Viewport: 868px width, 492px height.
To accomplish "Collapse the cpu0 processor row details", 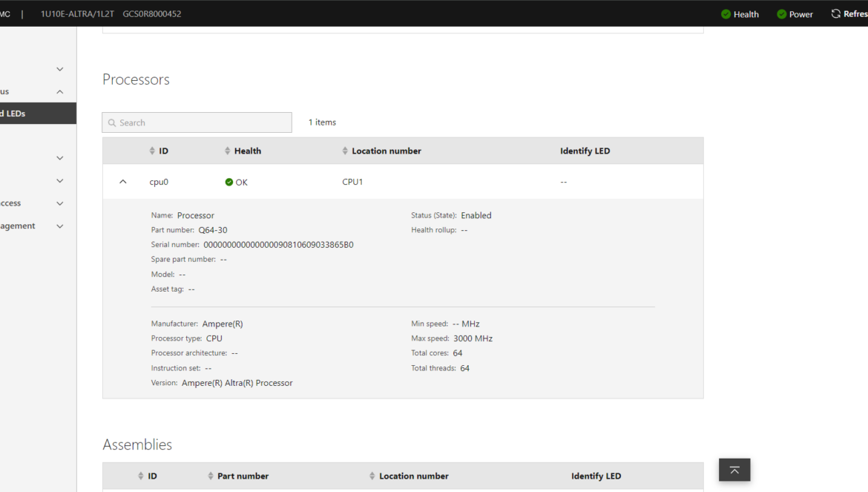I will [x=123, y=182].
